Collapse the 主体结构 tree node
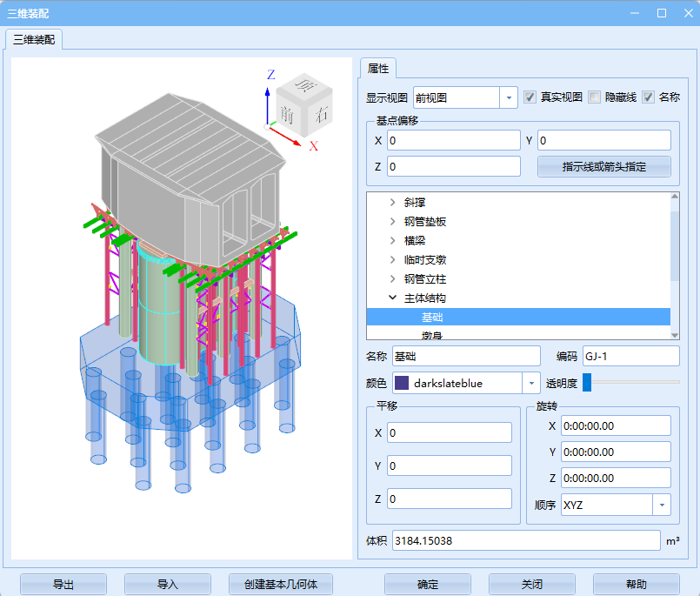The image size is (700, 596). [392, 298]
